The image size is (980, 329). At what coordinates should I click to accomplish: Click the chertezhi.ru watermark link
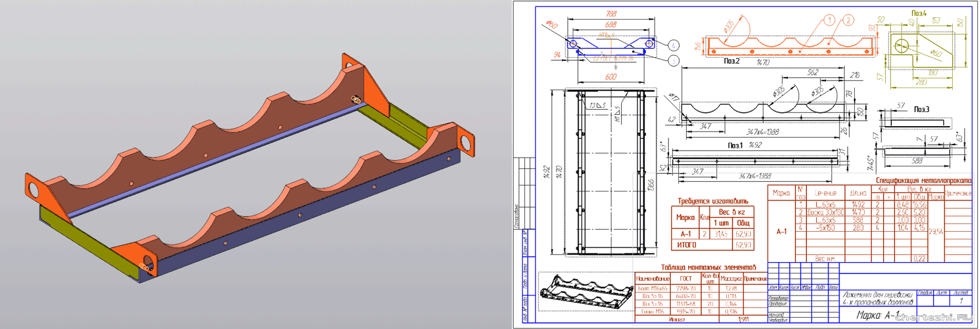pyautogui.click(x=933, y=318)
